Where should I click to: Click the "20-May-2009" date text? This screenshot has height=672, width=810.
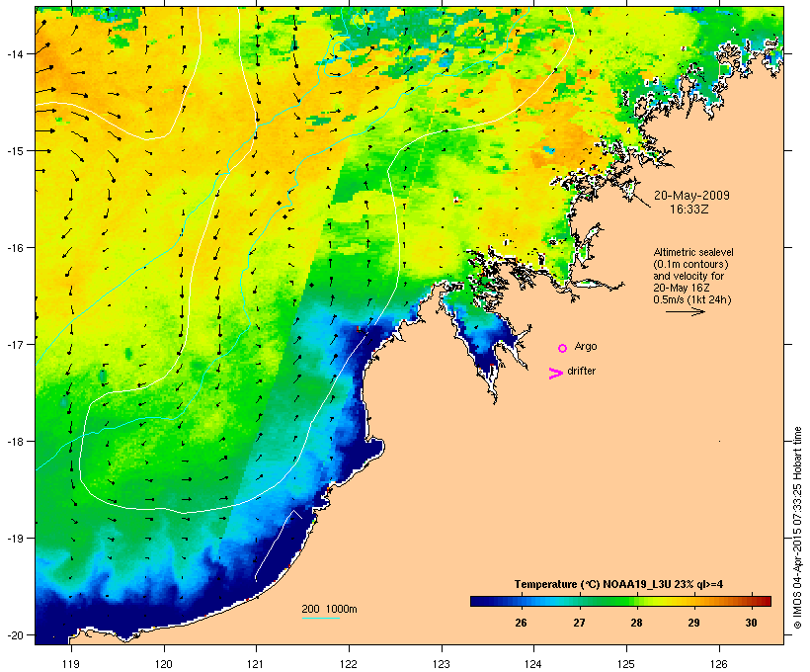tap(691, 196)
